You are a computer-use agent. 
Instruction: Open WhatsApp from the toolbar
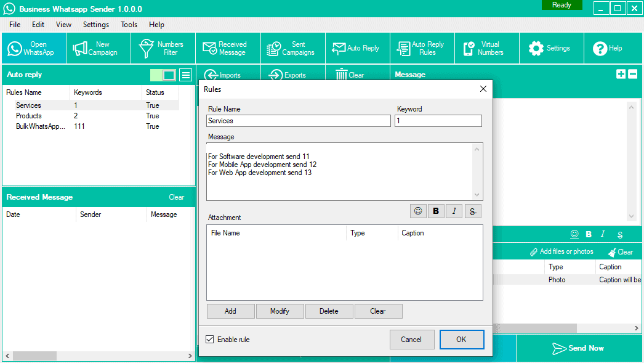click(x=33, y=48)
